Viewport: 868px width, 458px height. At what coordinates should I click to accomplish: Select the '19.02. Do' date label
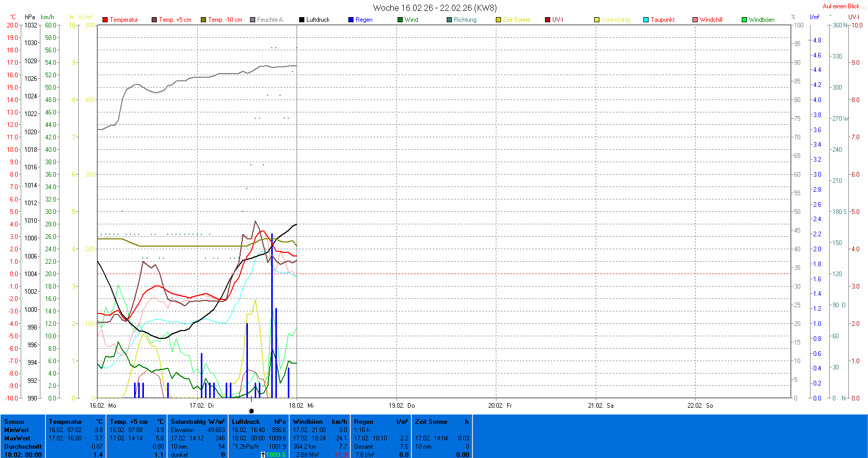402,406
